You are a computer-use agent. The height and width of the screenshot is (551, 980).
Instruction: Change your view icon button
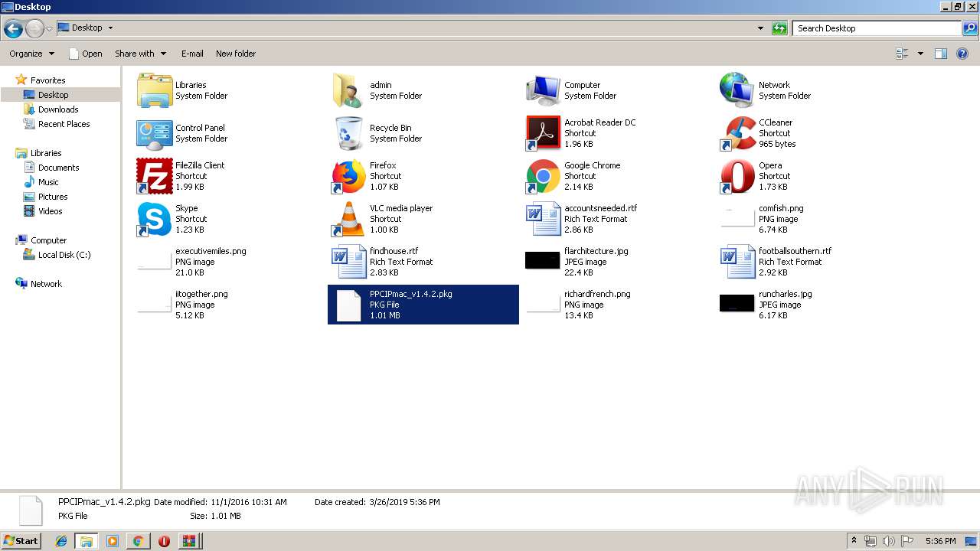(902, 54)
